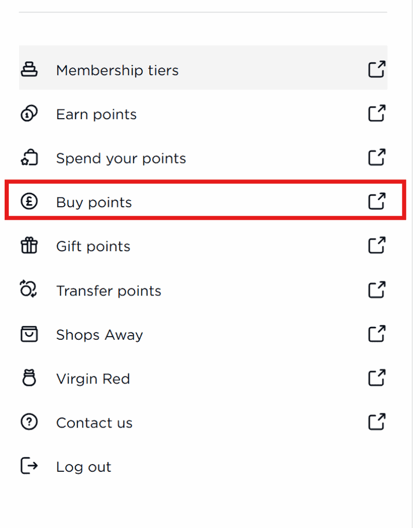Go to Shops Away label
The height and width of the screenshot is (528, 420).
99,335
